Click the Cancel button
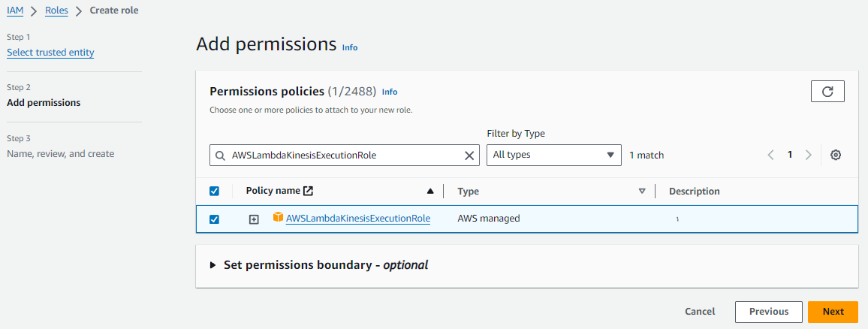The image size is (868, 329). point(700,312)
